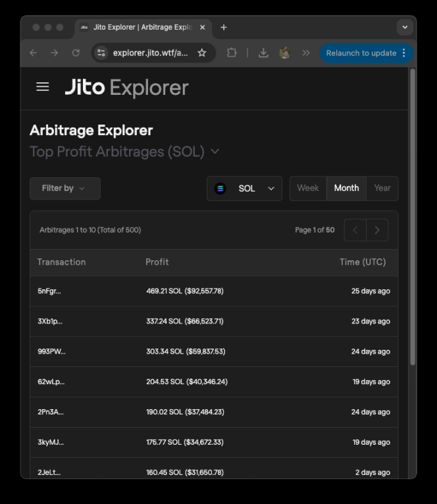The image size is (437, 504).
Task: Open transaction 5nFgr... details
Action: [x=49, y=291]
